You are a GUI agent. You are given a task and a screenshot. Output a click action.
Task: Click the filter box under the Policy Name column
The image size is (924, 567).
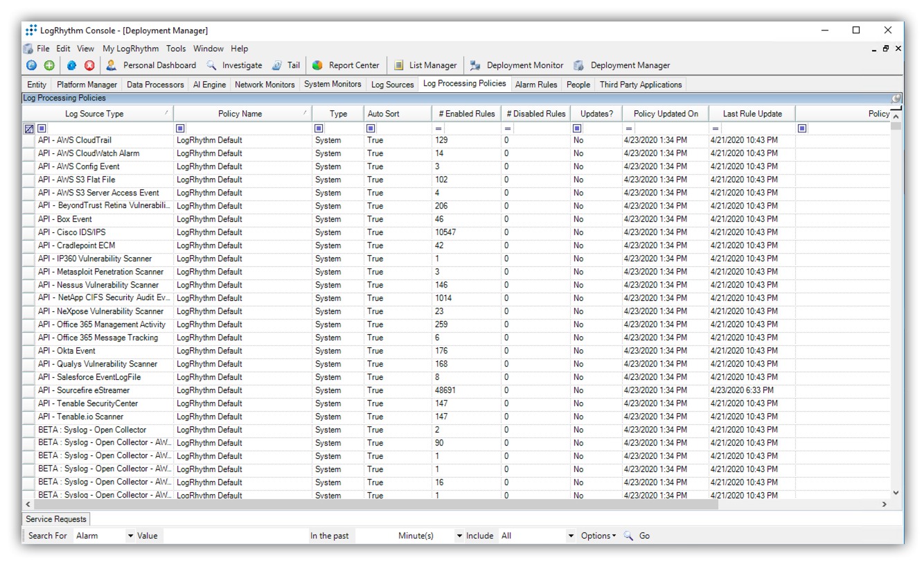point(180,128)
